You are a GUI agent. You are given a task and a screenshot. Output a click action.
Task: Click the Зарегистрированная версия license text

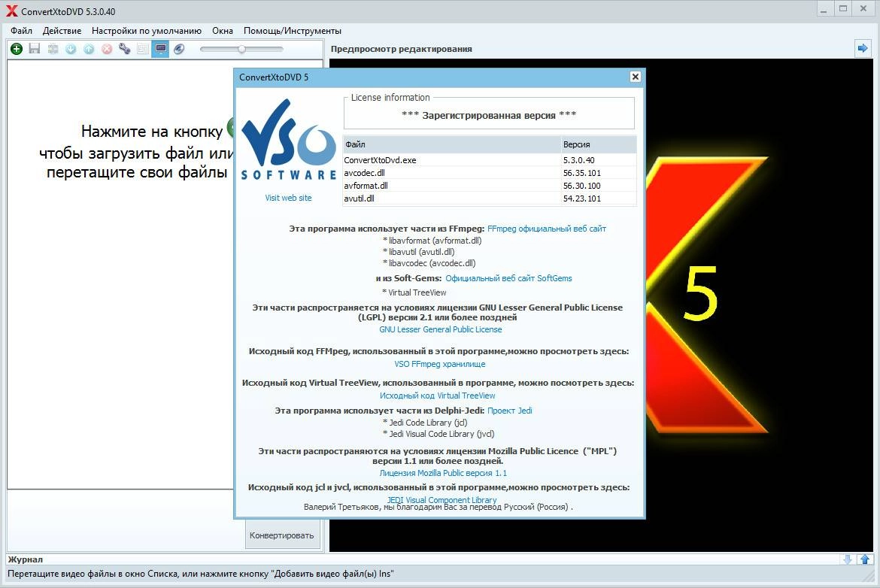tap(489, 115)
